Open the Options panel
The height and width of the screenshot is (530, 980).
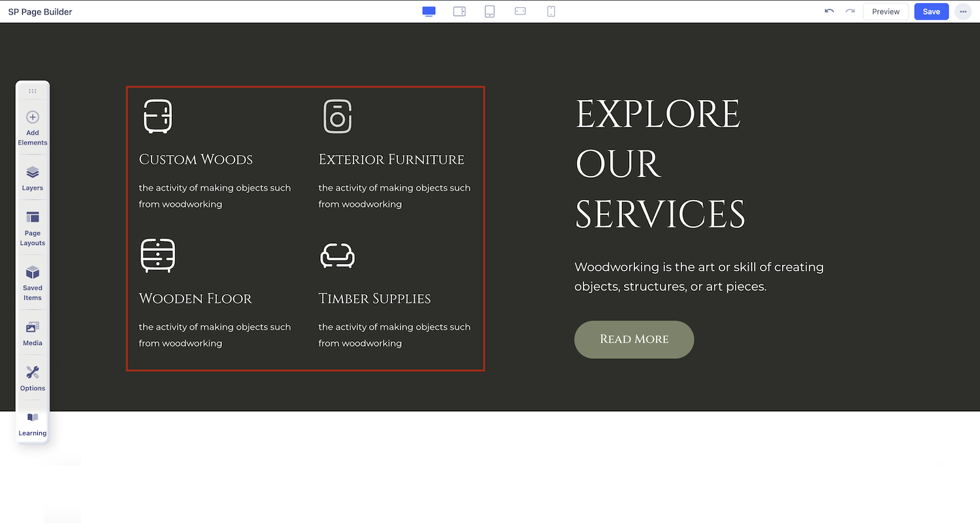click(33, 378)
